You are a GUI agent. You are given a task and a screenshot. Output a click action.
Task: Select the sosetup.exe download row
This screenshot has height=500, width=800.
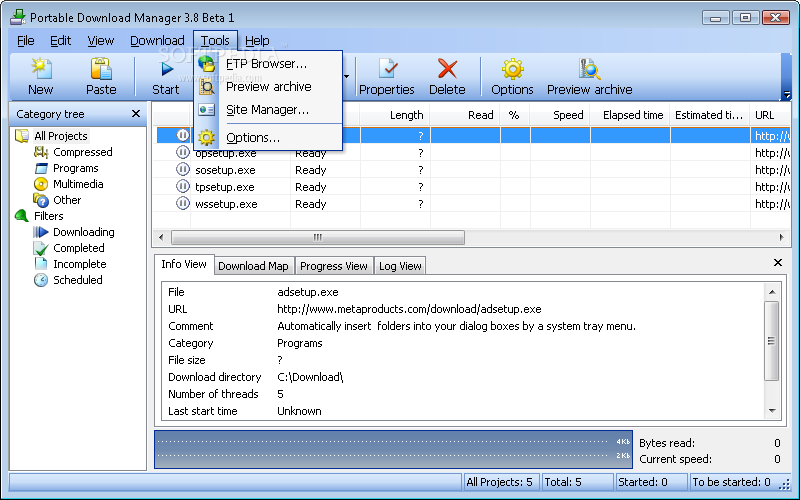[473, 170]
